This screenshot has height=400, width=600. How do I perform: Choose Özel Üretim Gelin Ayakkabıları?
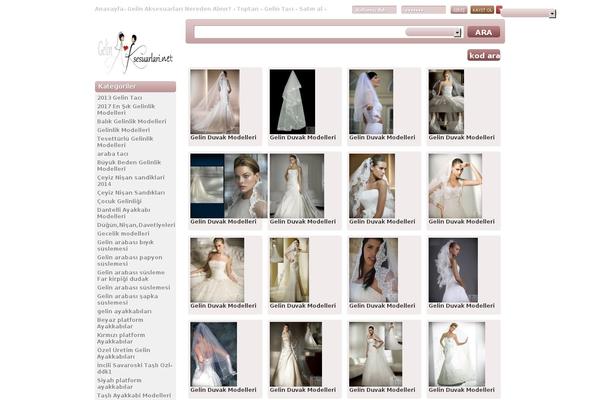123,353
